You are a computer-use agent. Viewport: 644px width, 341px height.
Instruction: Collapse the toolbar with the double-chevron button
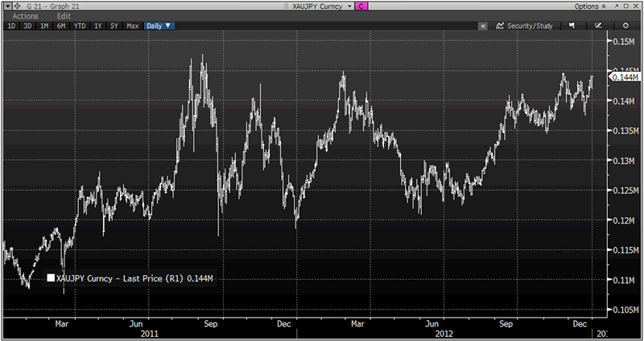(483, 26)
